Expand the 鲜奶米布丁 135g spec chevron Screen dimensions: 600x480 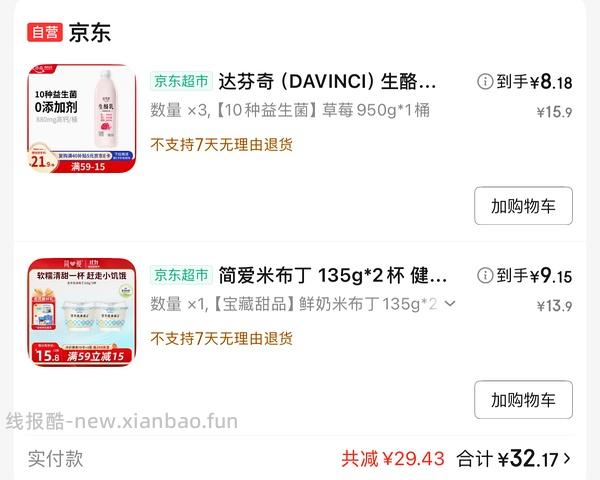click(450, 304)
